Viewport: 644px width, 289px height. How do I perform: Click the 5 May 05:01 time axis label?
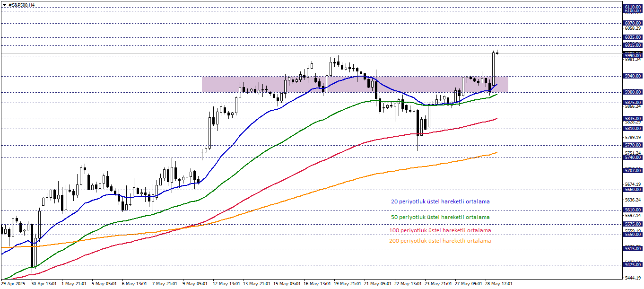[x=104, y=284]
